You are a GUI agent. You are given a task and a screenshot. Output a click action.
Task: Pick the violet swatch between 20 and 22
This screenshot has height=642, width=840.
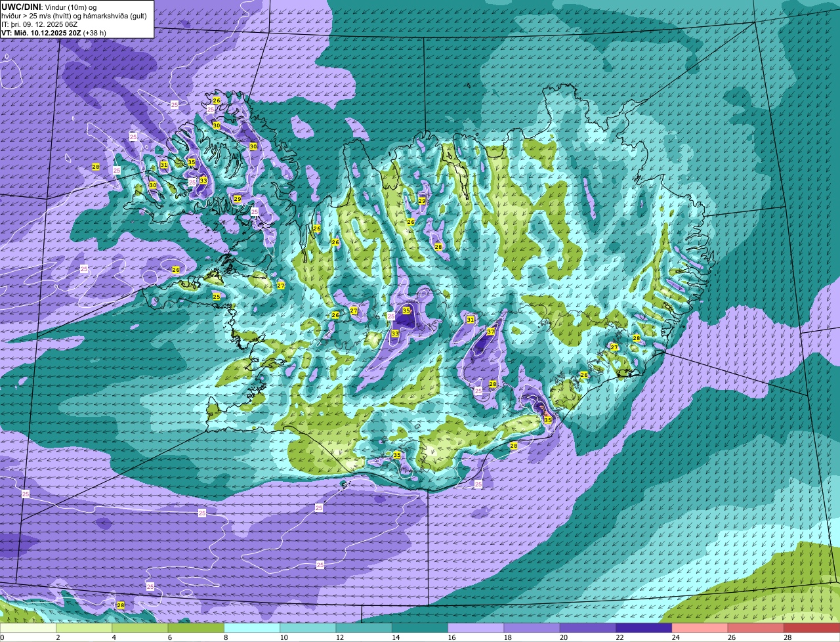(588, 628)
